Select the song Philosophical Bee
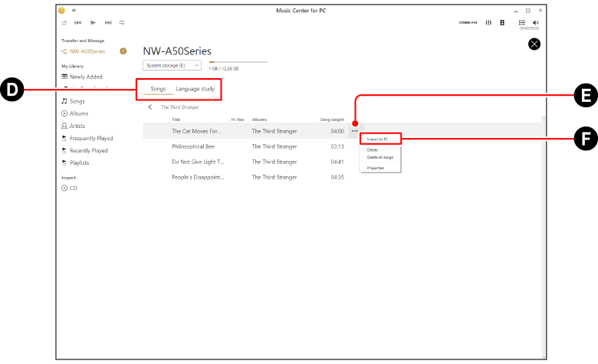598x364 pixels. pyautogui.click(x=192, y=146)
